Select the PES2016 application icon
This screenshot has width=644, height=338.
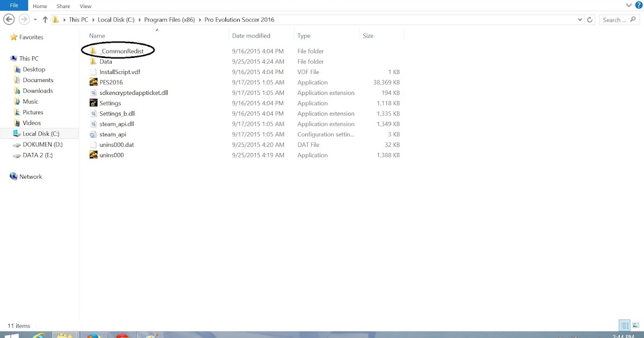click(x=93, y=83)
